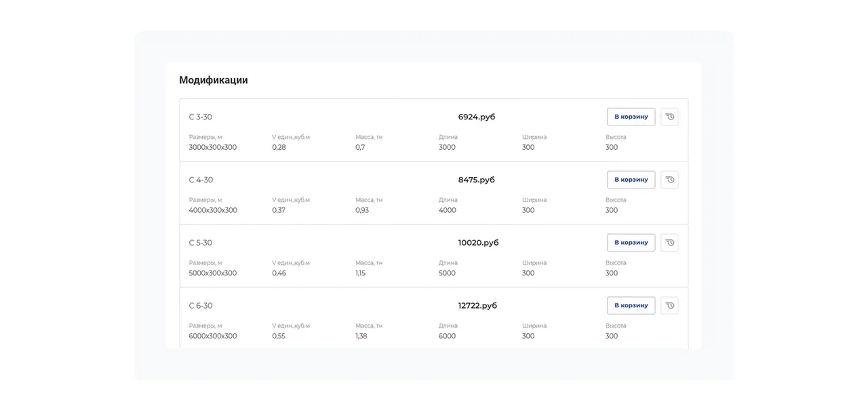
Task: Click the Модификации heading
Action: [214, 80]
